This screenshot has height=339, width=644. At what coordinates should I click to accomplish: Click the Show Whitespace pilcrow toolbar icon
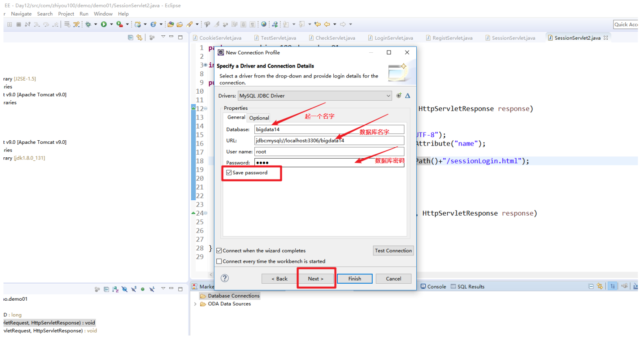(253, 24)
